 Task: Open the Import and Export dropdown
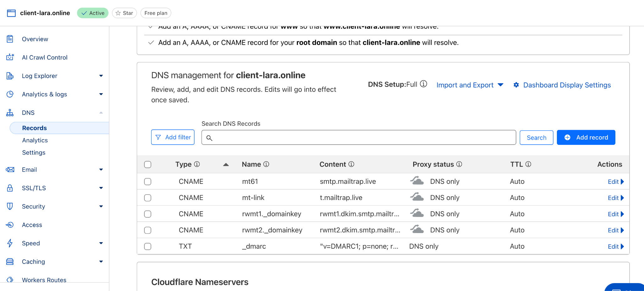point(470,85)
